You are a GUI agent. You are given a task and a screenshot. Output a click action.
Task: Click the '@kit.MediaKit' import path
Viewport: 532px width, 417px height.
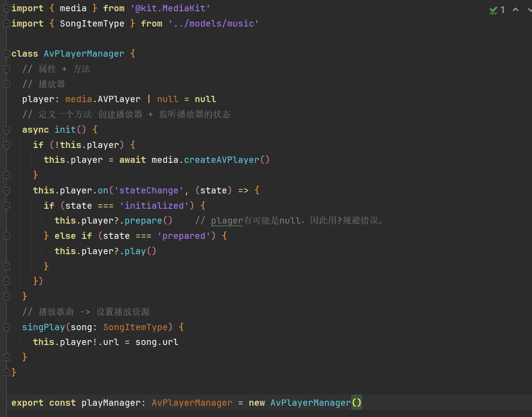170,8
